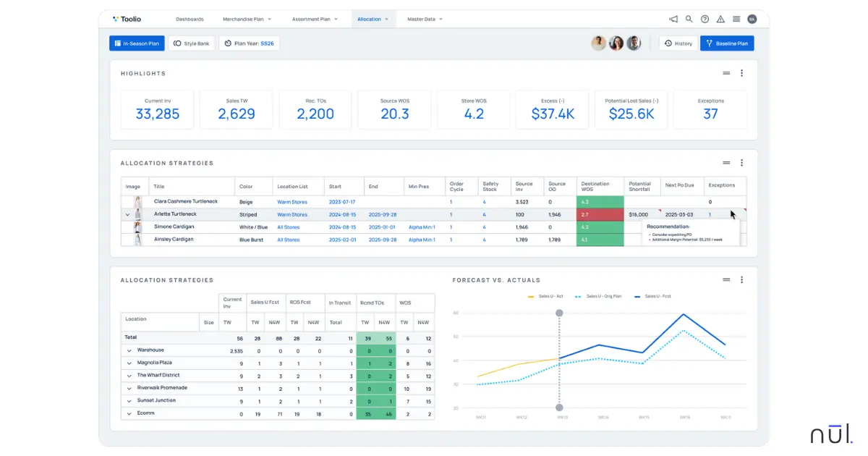This screenshot has width=868, height=456.
Task: Click the chart week marker top handle
Action: coord(559,313)
